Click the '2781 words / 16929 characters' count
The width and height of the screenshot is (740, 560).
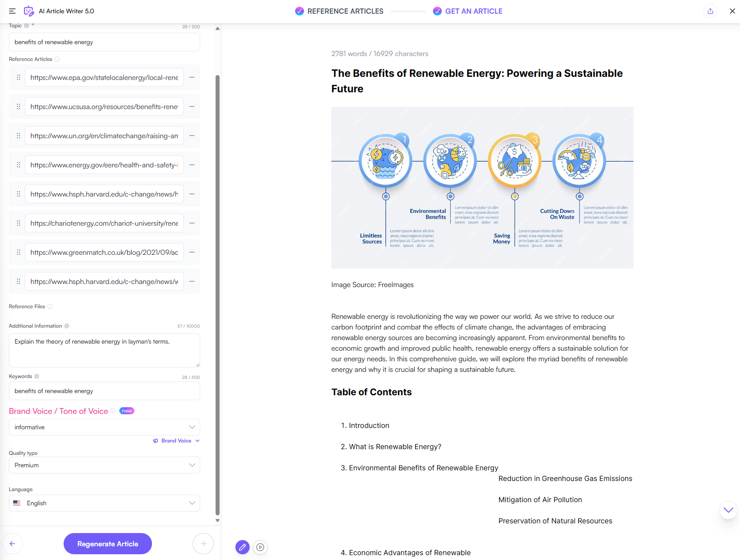(x=379, y=53)
